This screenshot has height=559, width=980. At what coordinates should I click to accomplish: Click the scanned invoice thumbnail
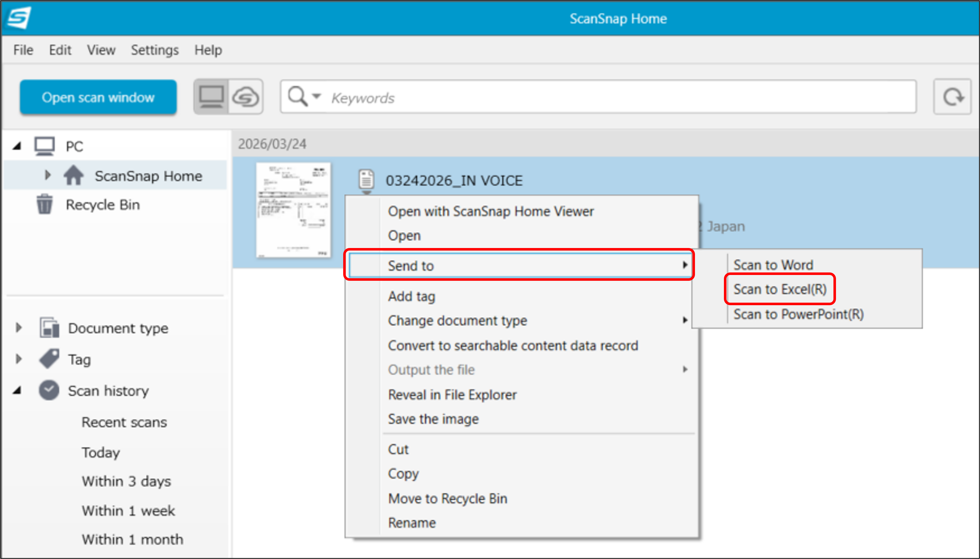[x=294, y=209]
